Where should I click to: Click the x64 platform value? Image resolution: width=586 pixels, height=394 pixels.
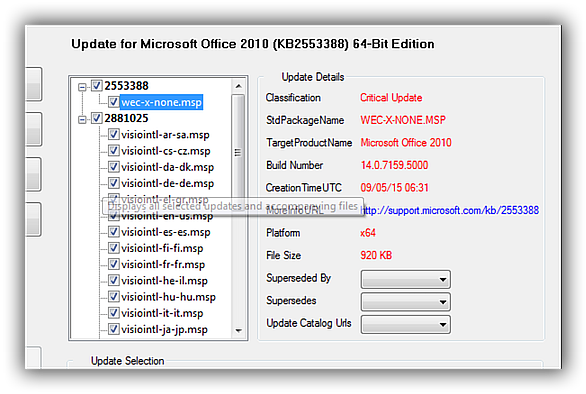[x=368, y=233]
